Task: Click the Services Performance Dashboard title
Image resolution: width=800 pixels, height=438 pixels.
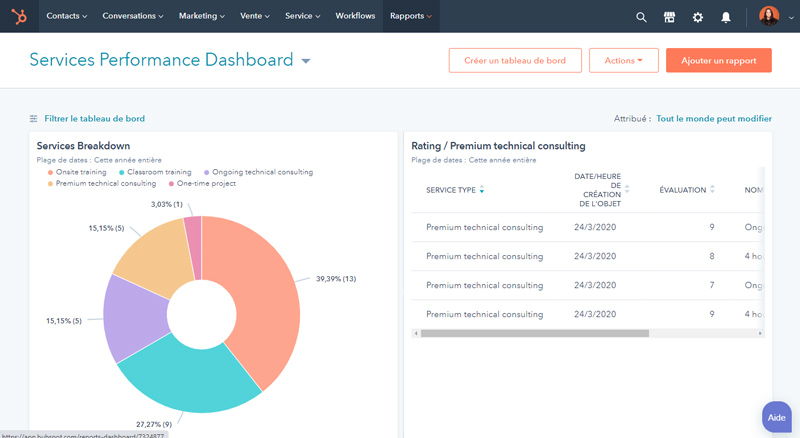Action: [161, 60]
